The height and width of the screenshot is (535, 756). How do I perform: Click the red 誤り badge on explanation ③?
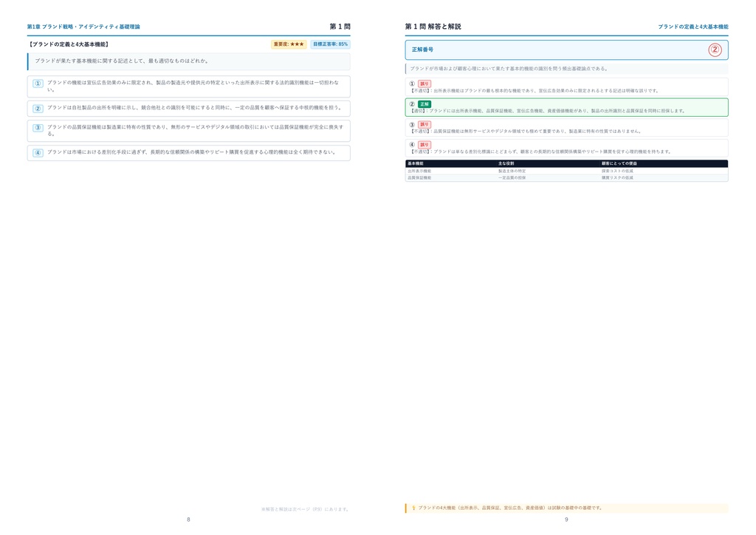[425, 124]
